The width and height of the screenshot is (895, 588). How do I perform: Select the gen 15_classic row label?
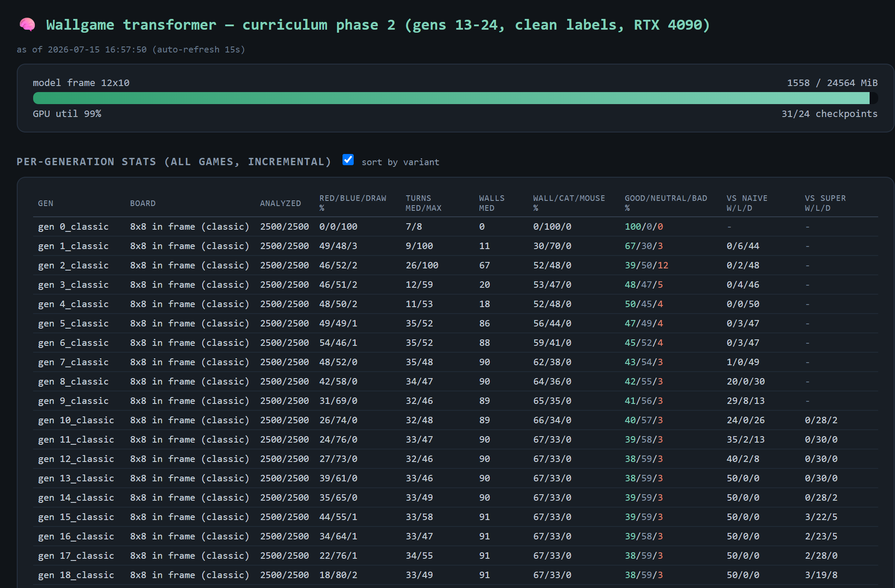pyautogui.click(x=76, y=517)
